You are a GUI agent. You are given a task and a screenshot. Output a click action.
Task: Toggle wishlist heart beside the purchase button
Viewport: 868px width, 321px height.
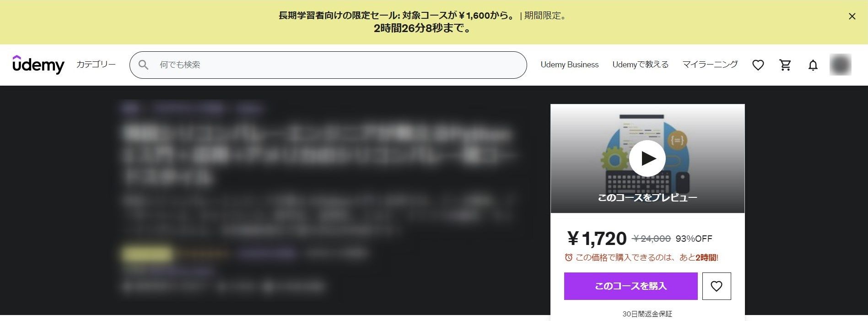pos(716,286)
